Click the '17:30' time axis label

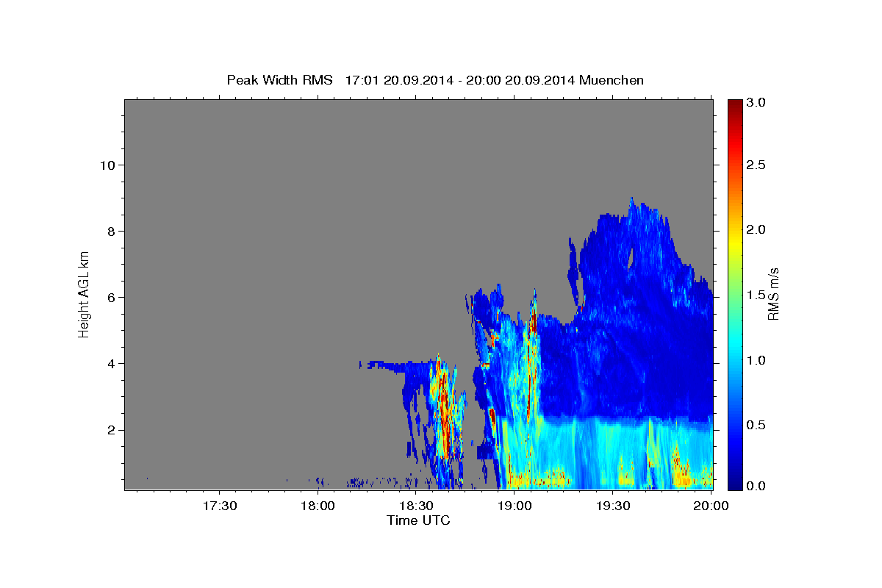(x=220, y=506)
